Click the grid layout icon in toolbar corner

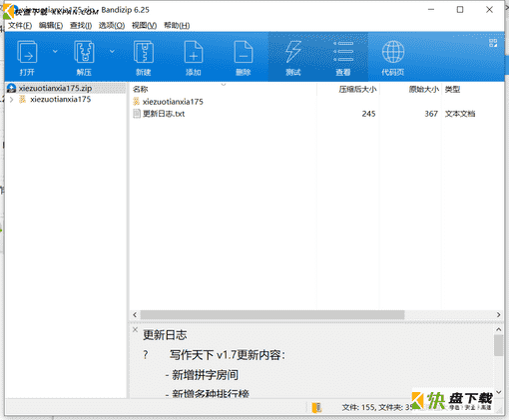pyautogui.click(x=493, y=43)
